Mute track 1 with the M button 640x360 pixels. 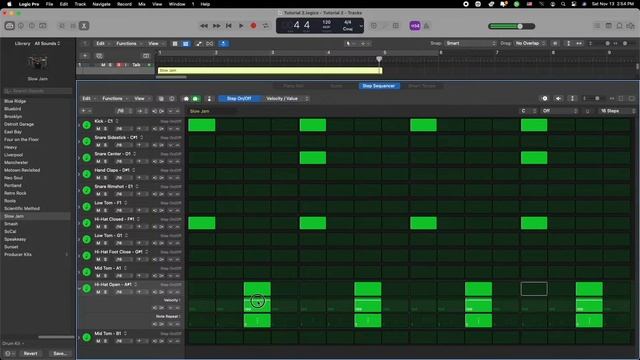click(103, 65)
